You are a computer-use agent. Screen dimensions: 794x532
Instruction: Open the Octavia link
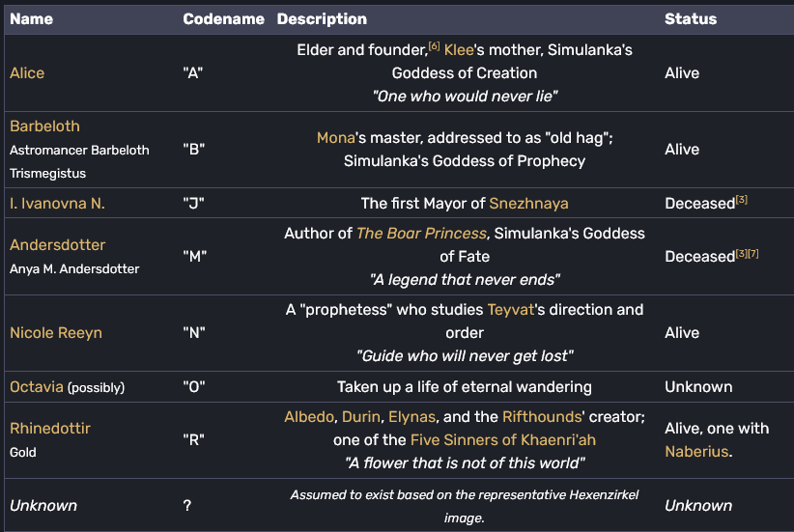point(37,387)
